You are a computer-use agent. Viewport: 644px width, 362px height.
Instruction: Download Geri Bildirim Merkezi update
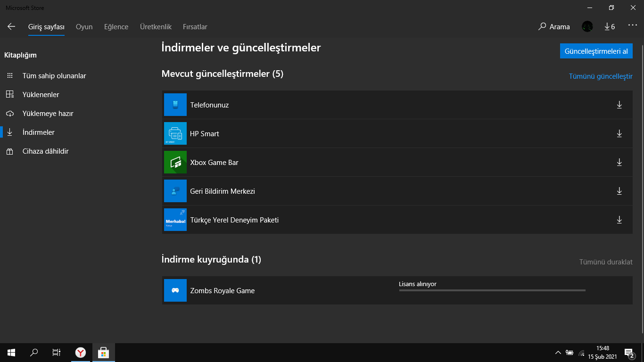[619, 191]
